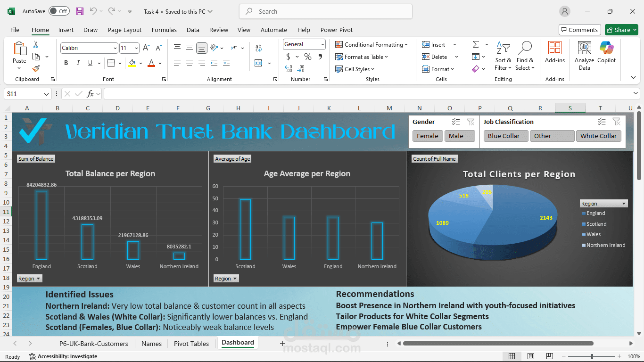This screenshot has height=362, width=644.
Task: Toggle multi-select on Job Classification slicer
Action: (602, 122)
